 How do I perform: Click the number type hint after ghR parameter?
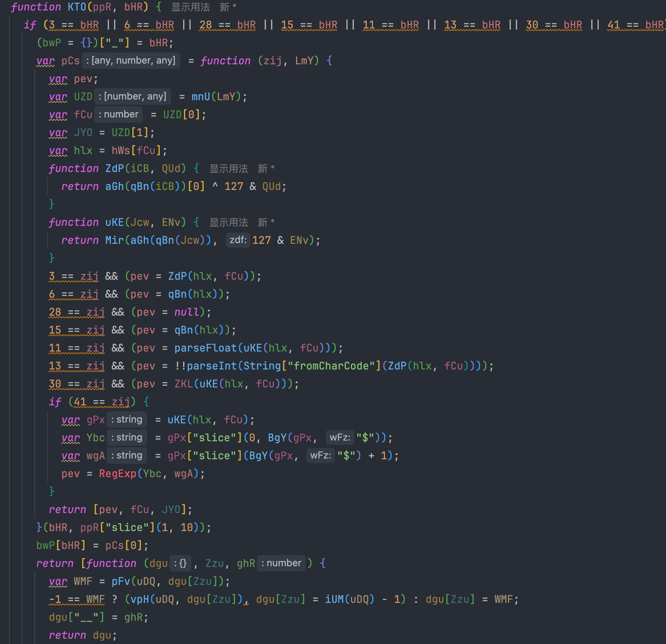281,563
